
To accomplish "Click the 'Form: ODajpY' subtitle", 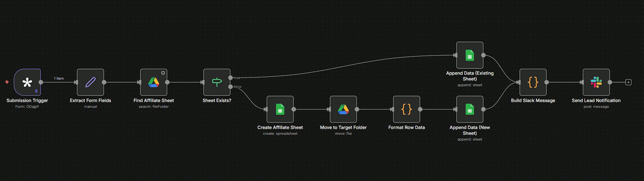I will click(27, 107).
